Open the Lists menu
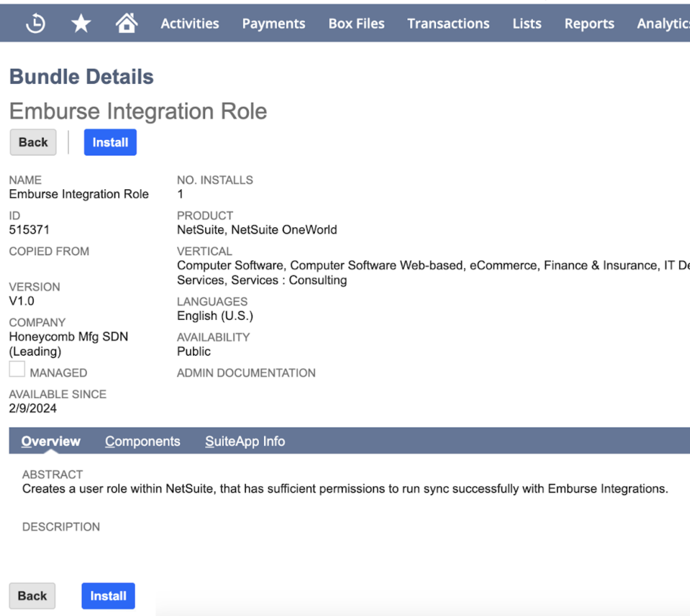The width and height of the screenshot is (690, 616). click(526, 23)
